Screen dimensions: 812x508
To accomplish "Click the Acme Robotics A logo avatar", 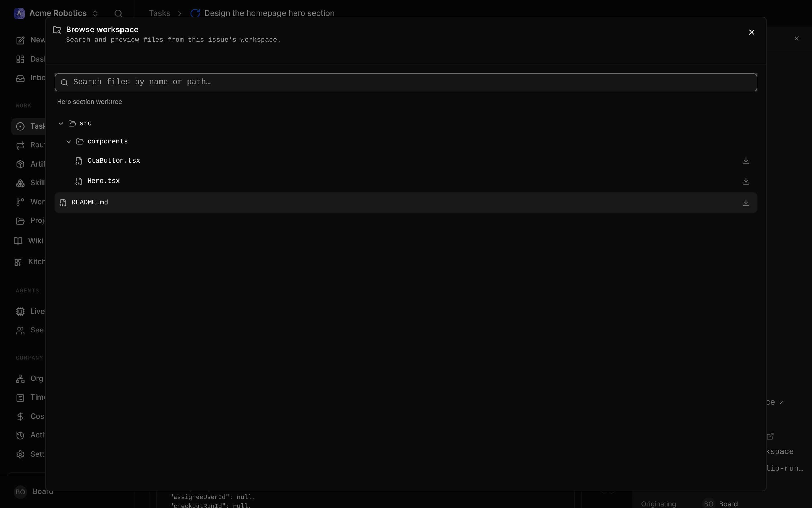I will coord(19,14).
